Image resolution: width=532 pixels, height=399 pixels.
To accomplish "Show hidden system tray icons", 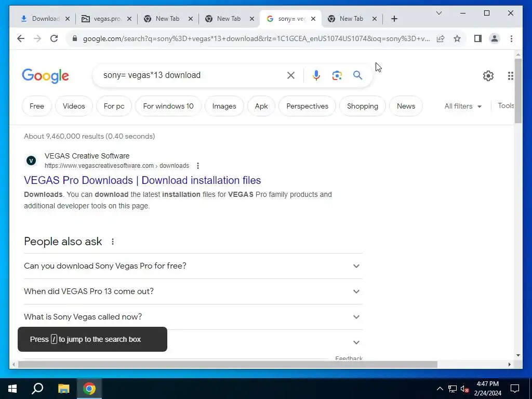I will [440, 389].
